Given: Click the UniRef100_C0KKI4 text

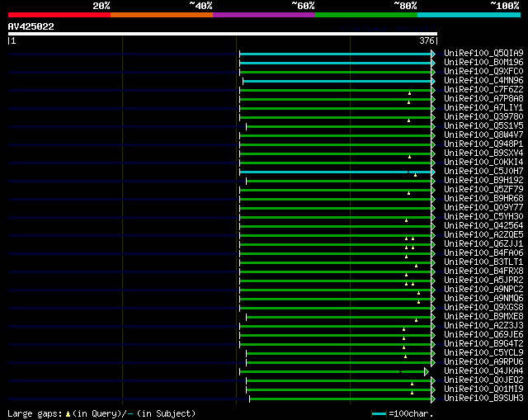Looking at the screenshot, I should click(x=483, y=163).
